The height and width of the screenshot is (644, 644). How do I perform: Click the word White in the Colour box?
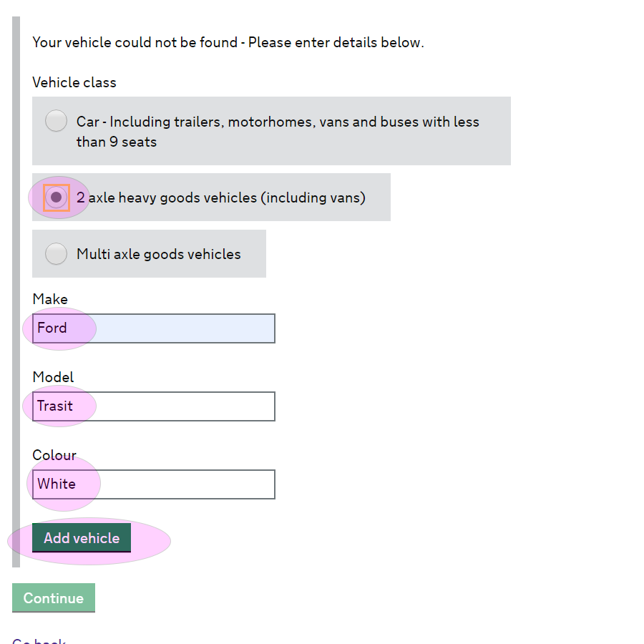[x=57, y=484]
